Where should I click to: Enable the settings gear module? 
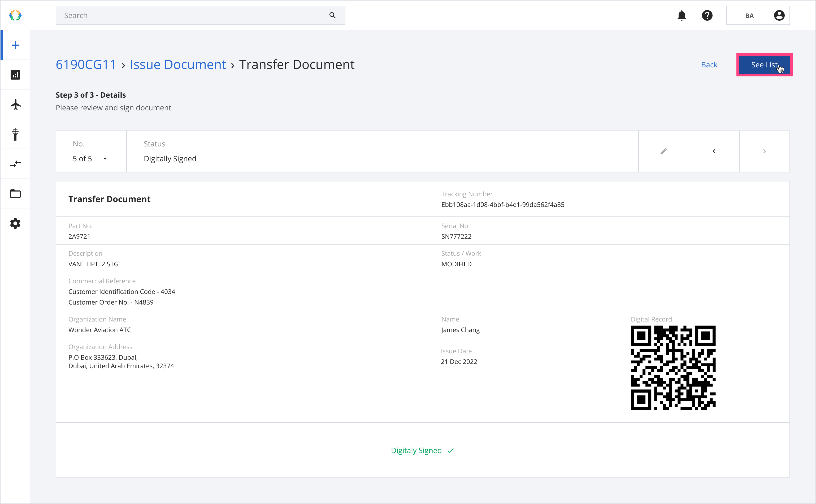[x=16, y=223]
